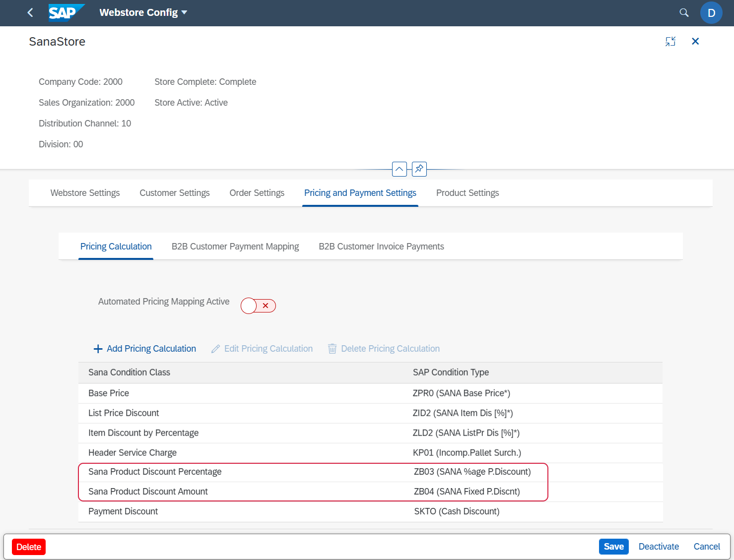734x560 pixels.
Task: Click Edit Pricing Calculation
Action: tap(262, 349)
